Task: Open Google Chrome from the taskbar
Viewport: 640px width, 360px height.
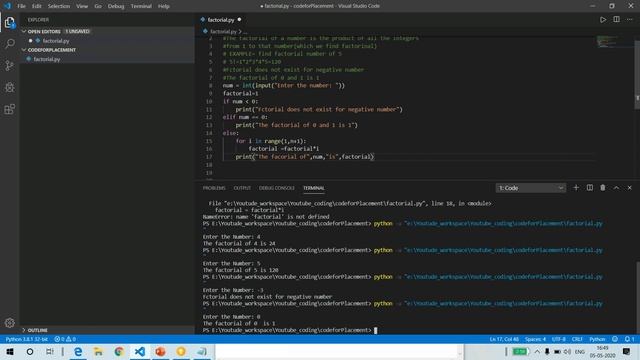Action: [x=119, y=352]
